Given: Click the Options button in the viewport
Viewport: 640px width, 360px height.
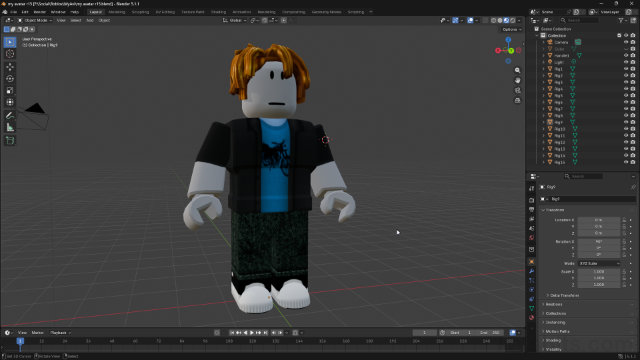Looking at the screenshot, I should [511, 29].
